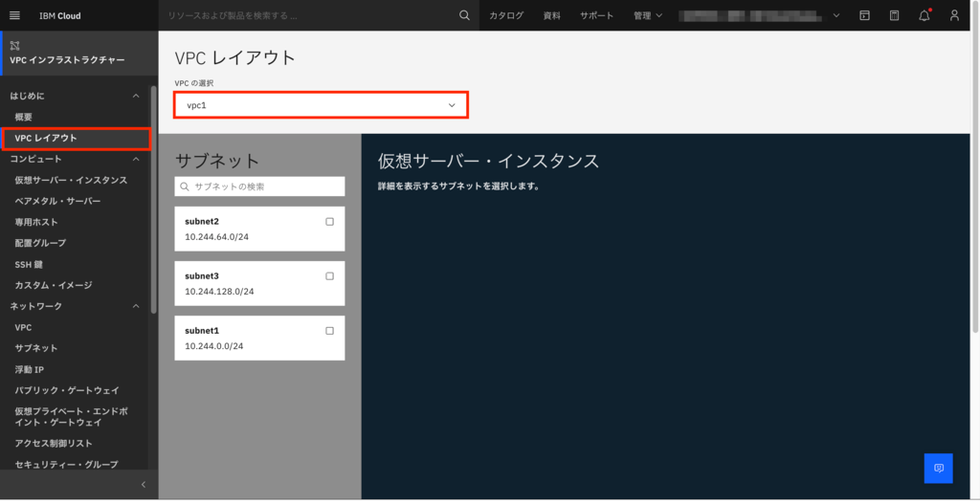This screenshot has height=504, width=980.
Task: Click the VPC infrastructure icon in sidebar
Action: [15, 46]
